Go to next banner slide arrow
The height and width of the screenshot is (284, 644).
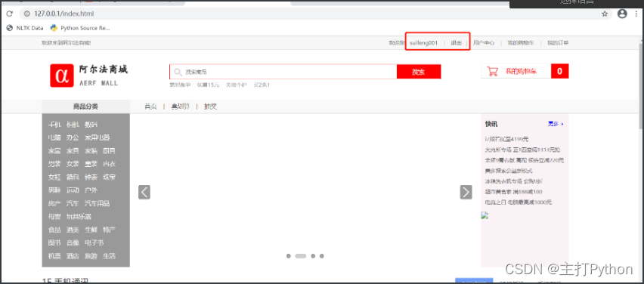466,192
